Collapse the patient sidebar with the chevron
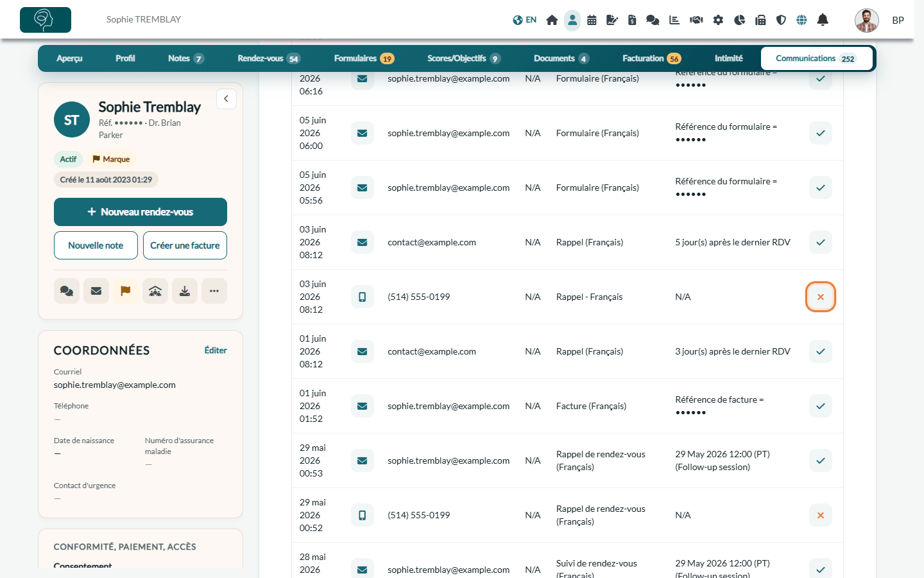Image resolution: width=924 pixels, height=578 pixels. (227, 99)
